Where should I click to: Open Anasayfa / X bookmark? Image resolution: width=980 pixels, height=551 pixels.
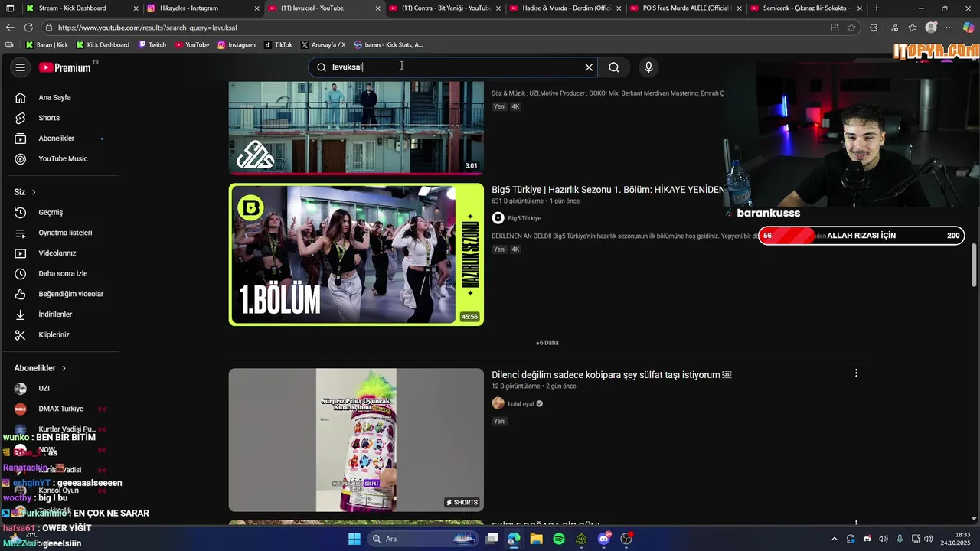323,44
